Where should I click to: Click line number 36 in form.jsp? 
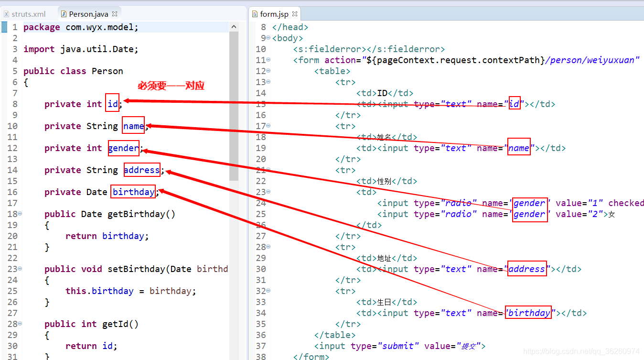pos(261,335)
